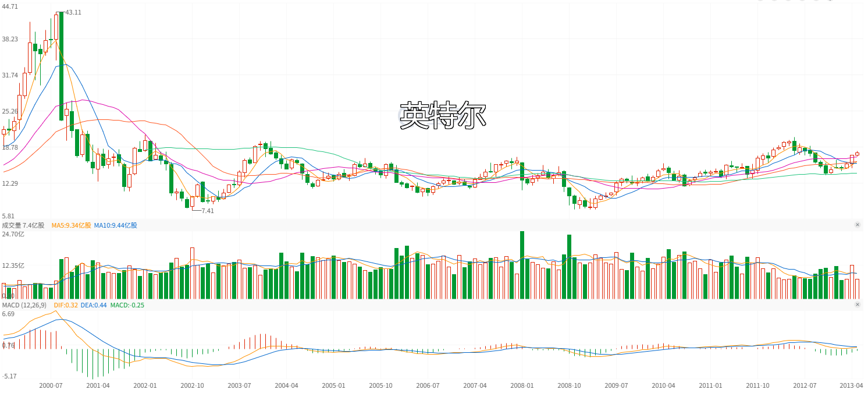Select the 2006-07 date on time axis

coord(428,385)
